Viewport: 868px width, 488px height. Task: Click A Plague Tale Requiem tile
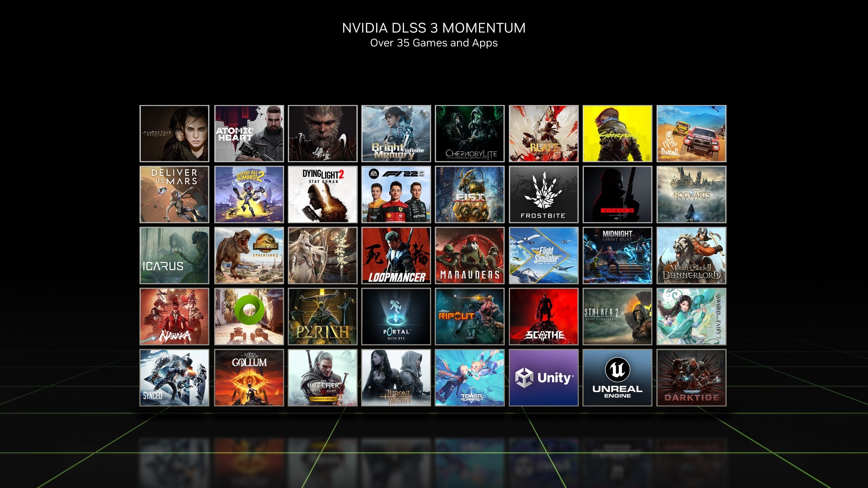(x=175, y=134)
